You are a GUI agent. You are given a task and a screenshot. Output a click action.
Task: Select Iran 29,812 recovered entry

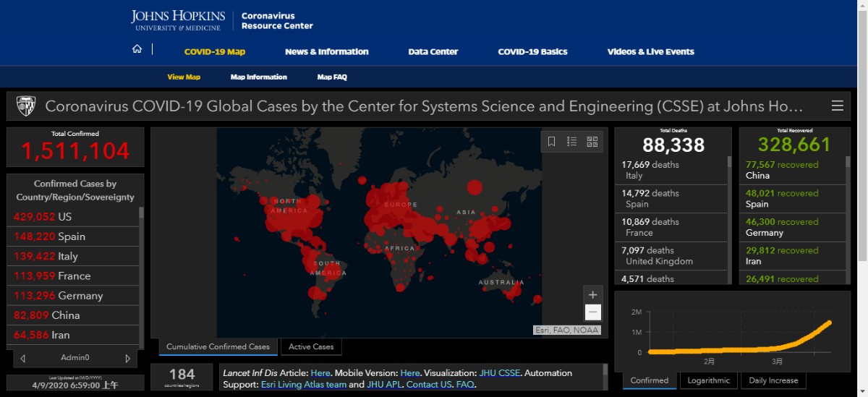pyautogui.click(x=792, y=256)
